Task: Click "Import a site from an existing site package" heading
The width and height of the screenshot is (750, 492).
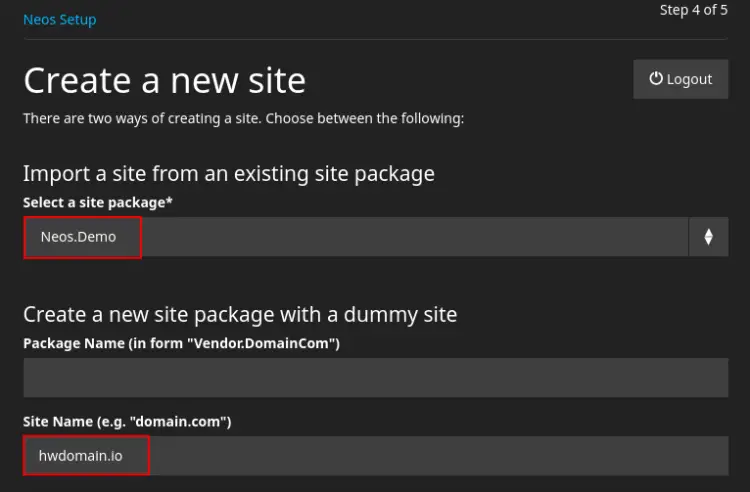Action: [228, 173]
